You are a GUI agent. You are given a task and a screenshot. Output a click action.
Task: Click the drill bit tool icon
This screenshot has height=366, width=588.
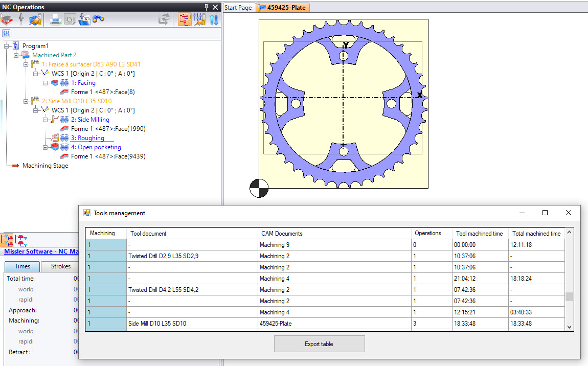pyautogui.click(x=21, y=20)
